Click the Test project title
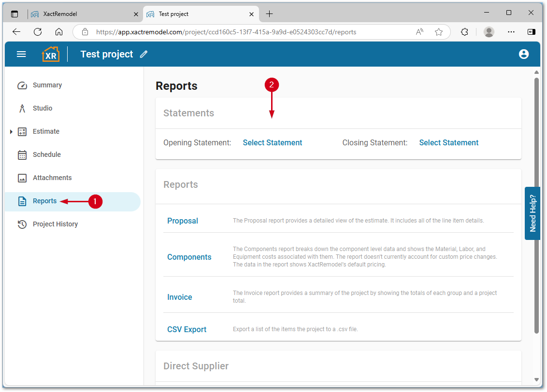 [x=107, y=55]
